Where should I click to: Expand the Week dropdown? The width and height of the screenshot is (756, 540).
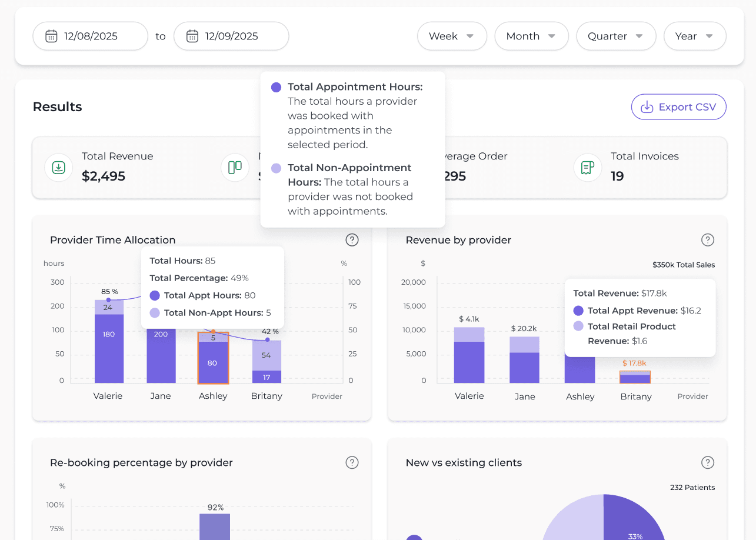click(x=452, y=36)
